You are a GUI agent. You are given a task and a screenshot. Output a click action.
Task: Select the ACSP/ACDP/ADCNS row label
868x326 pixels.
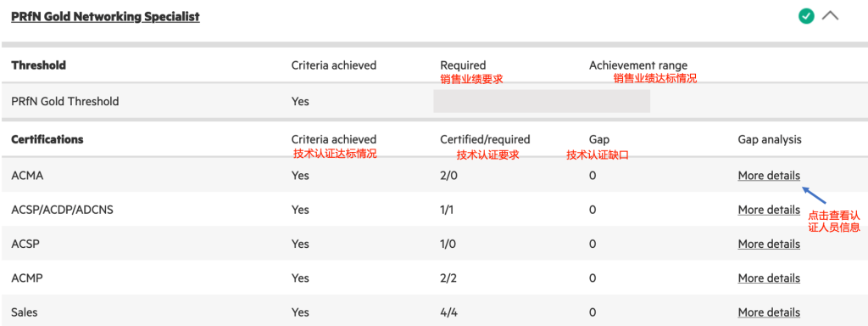[x=63, y=211]
